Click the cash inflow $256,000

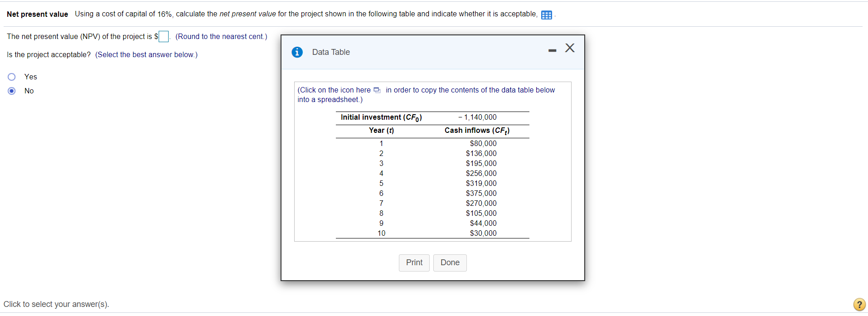pos(481,173)
